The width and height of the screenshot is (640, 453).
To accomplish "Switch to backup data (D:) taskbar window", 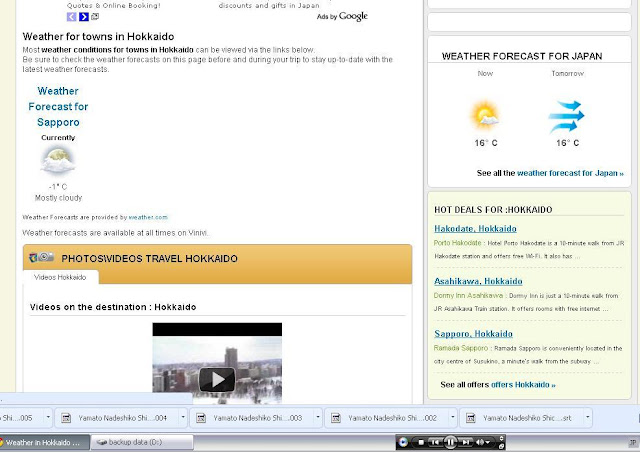I will (142, 442).
